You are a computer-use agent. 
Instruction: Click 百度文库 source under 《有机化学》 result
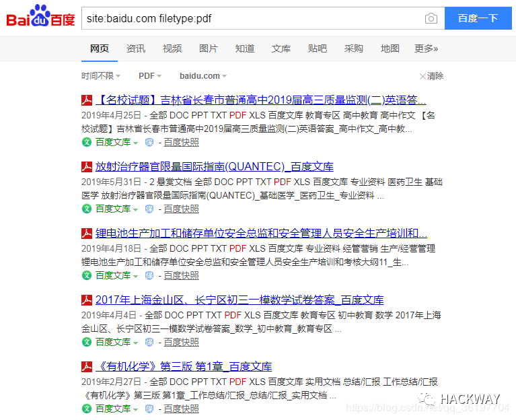click(113, 409)
